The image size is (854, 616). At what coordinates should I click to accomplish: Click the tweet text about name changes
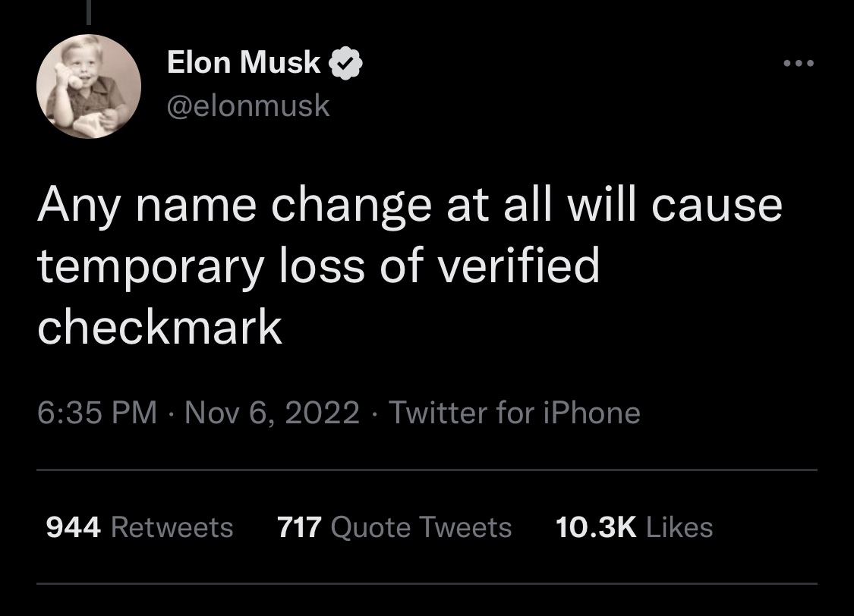(x=408, y=266)
